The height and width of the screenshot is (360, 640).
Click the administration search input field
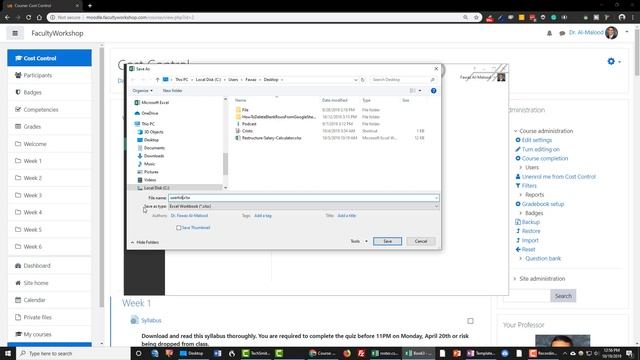tap(527, 296)
